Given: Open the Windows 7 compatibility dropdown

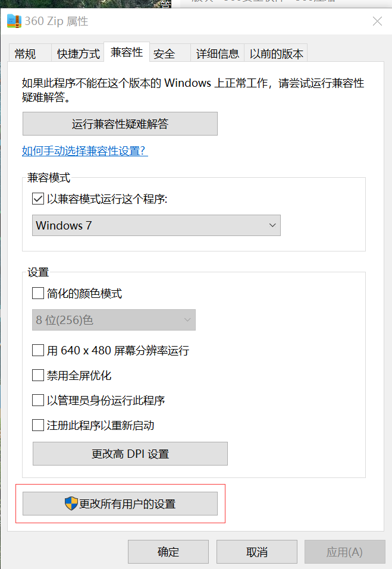Looking at the screenshot, I should pos(156,225).
